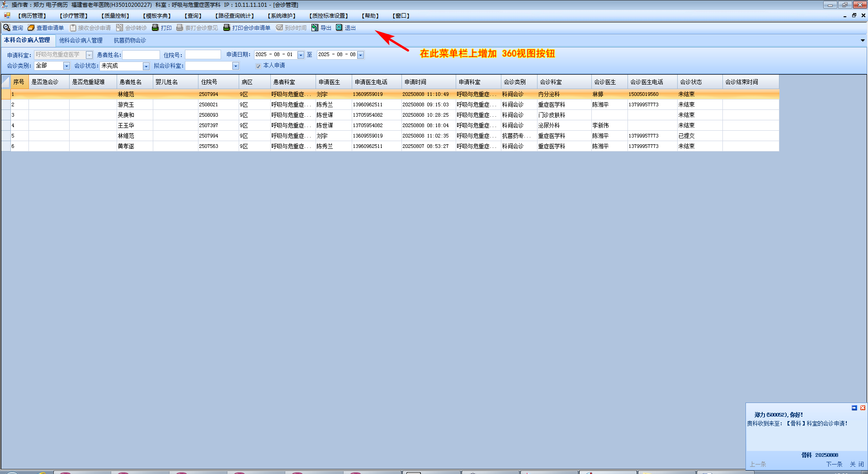Screen dimensions: 868x474
Task: Click the 导出 export toolbar button
Action: click(321, 28)
